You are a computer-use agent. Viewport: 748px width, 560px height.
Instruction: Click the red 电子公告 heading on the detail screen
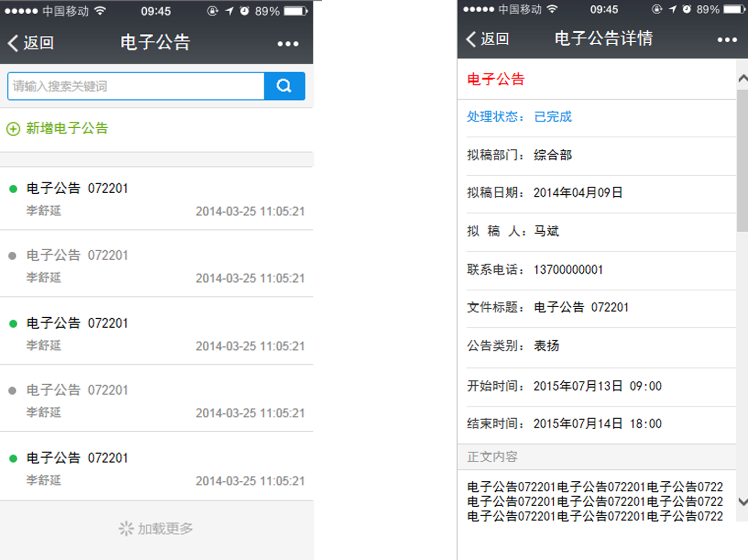coord(496,80)
